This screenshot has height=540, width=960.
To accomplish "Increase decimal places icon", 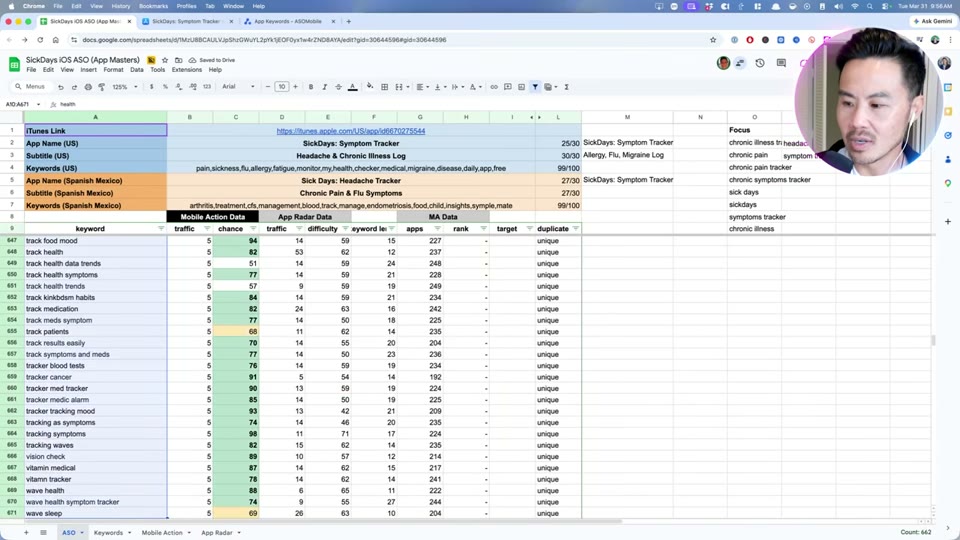I will click(193, 87).
